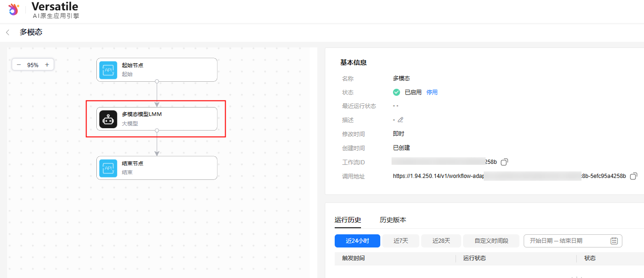Click the 多模态模型LMM robot icon
644x278 pixels.
108,119
